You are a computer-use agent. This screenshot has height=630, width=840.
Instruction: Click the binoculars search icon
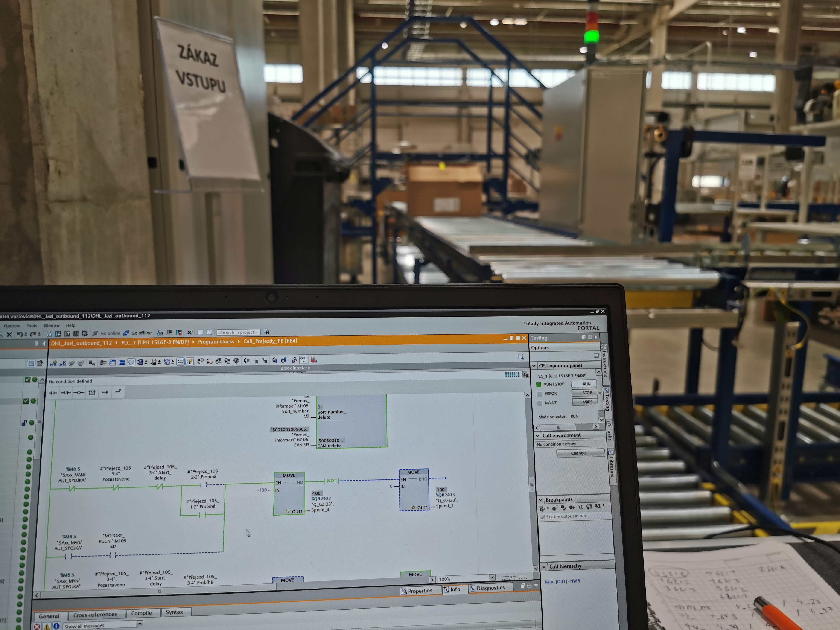267,332
